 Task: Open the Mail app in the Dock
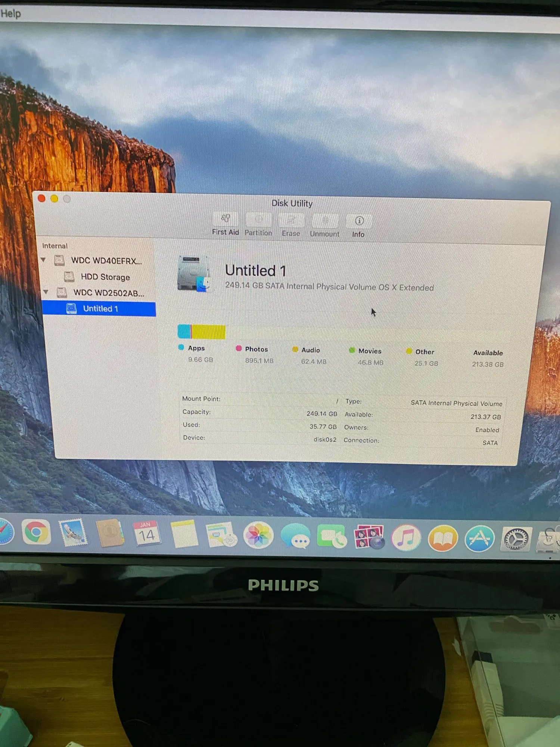pos(72,533)
